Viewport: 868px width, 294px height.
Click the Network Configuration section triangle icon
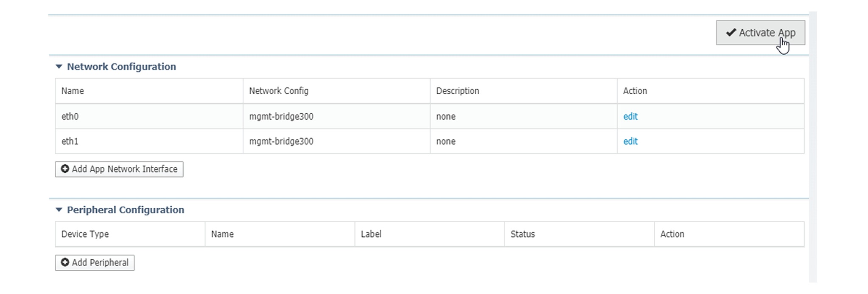(59, 67)
